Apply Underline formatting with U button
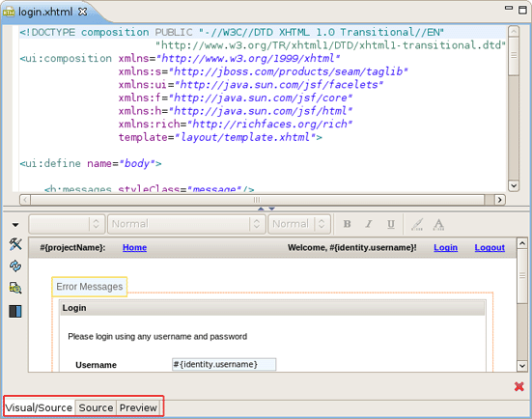 [391, 224]
